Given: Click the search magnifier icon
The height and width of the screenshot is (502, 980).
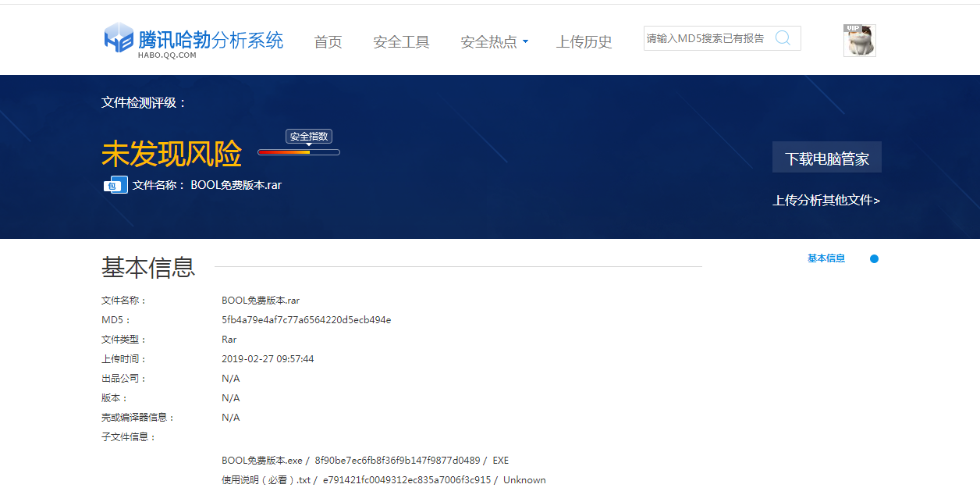Looking at the screenshot, I should point(783,37).
